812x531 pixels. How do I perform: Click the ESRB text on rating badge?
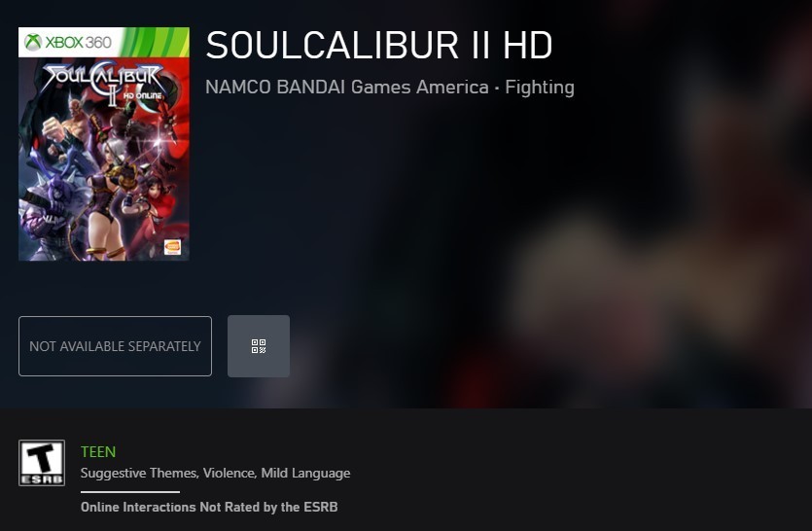(42, 479)
